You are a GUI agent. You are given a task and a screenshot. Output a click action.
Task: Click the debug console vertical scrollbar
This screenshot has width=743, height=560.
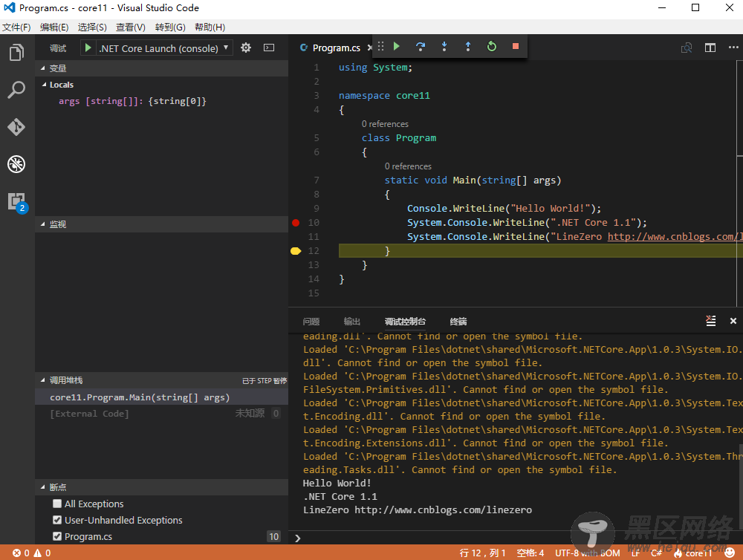pos(740,486)
